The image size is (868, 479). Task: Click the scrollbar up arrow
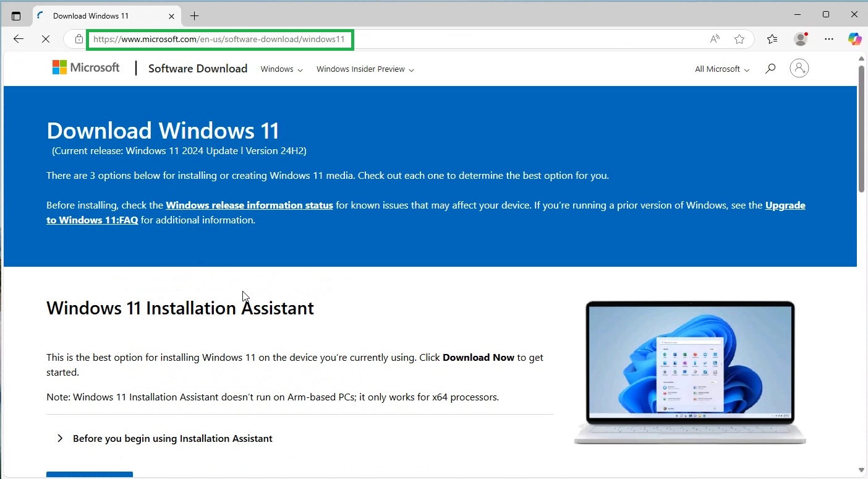point(861,59)
